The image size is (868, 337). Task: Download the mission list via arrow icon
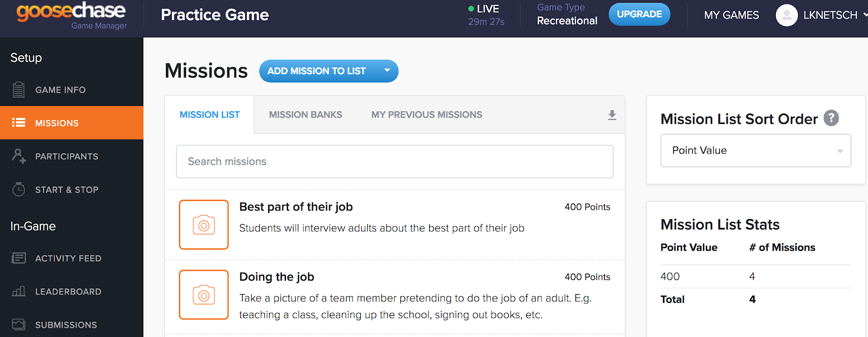(x=612, y=115)
